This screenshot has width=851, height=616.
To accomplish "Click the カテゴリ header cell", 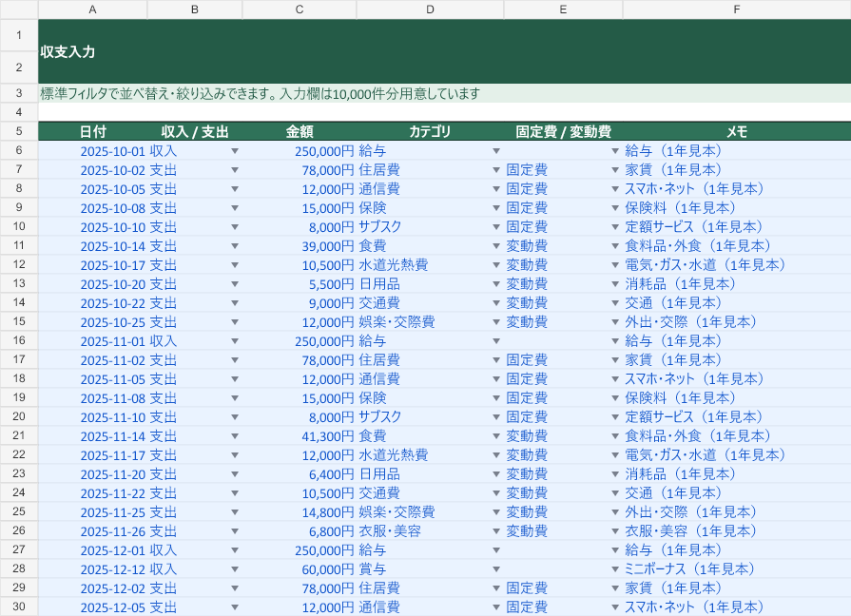I will [x=430, y=131].
